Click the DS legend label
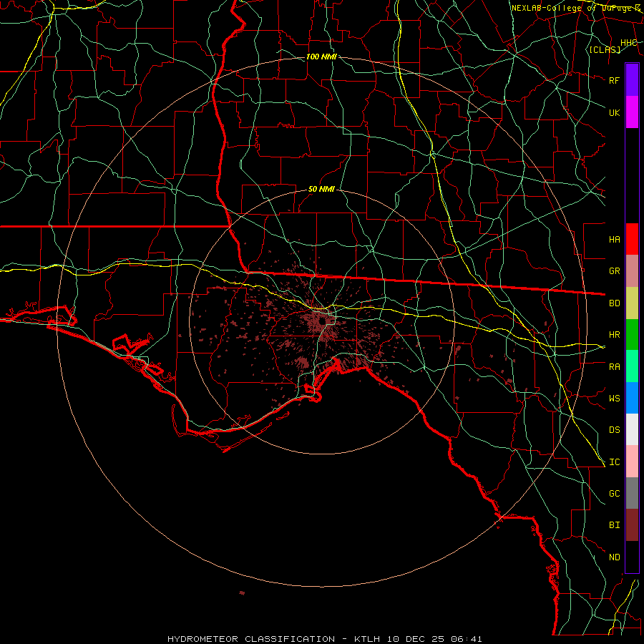Viewport: 644px width, 644px height. point(615,430)
